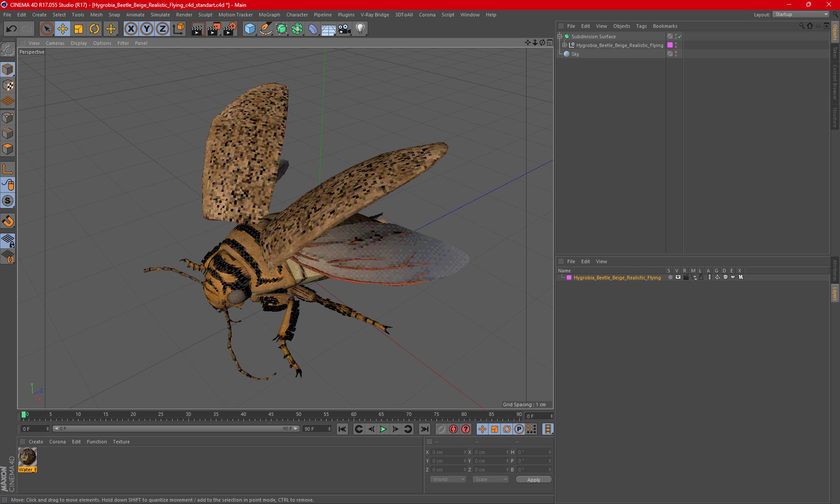
Task: Collapse the Subdivision Surface tree node
Action: pos(560,36)
